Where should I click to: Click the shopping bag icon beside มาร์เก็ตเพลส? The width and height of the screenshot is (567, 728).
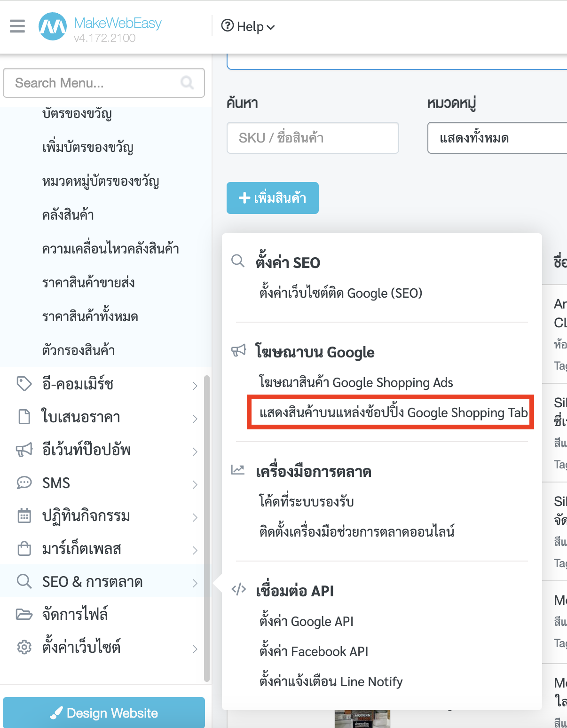(24, 548)
